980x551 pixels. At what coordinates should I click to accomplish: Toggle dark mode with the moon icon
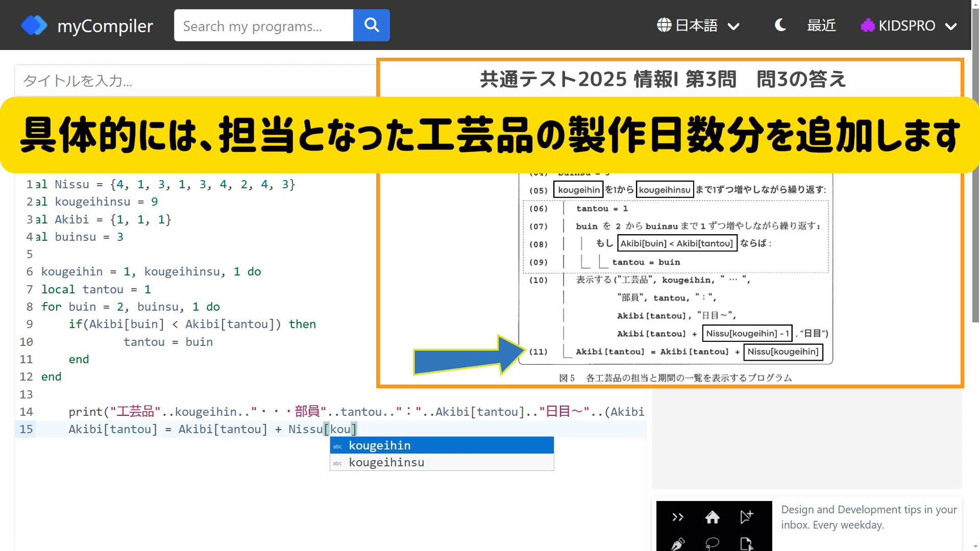780,25
